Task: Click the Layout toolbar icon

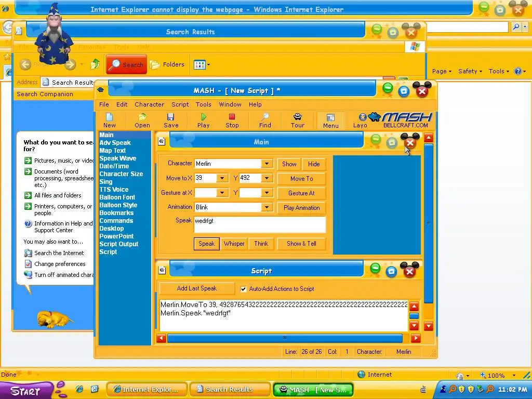Action: (x=360, y=121)
